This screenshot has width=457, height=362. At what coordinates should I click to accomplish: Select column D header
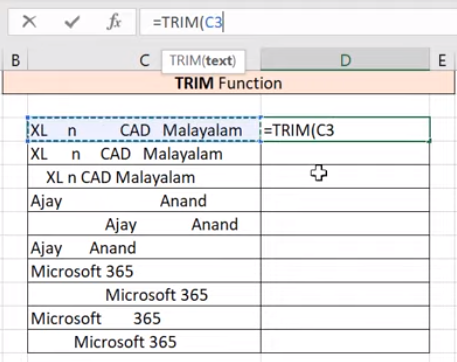coord(345,61)
